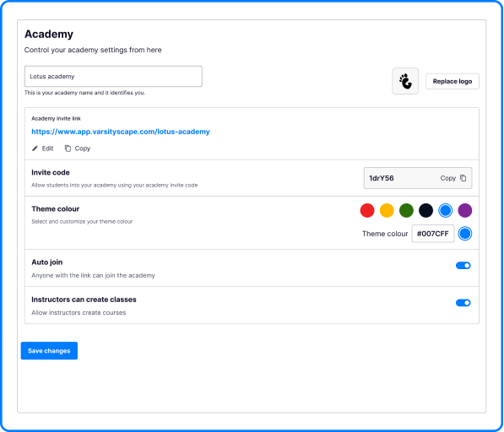Click the #007CFF hex colour field
Viewport: 504px width, 432px height.
(433, 234)
